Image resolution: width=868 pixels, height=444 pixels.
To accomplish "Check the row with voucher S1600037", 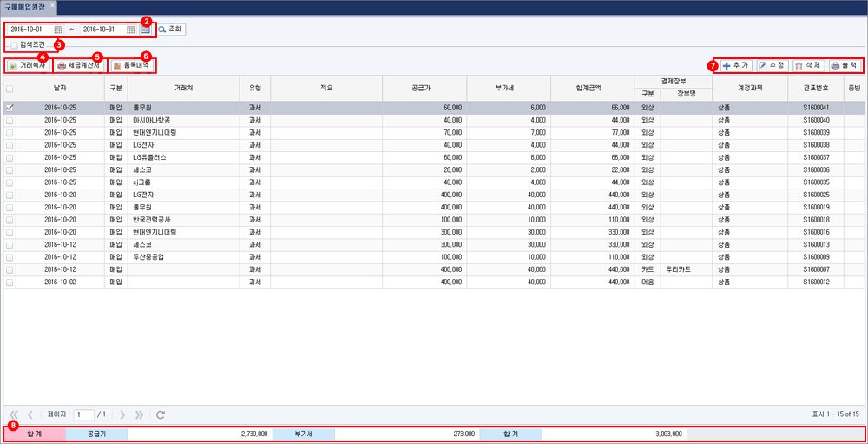I will [10, 157].
